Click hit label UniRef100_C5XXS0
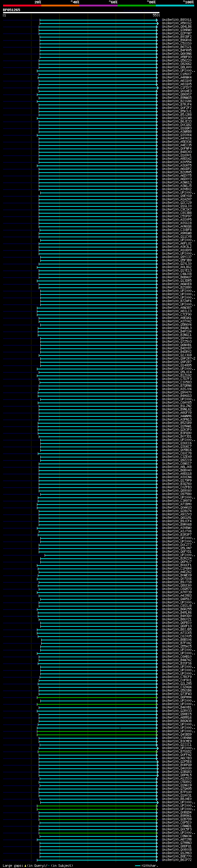 tap(176, 43)
